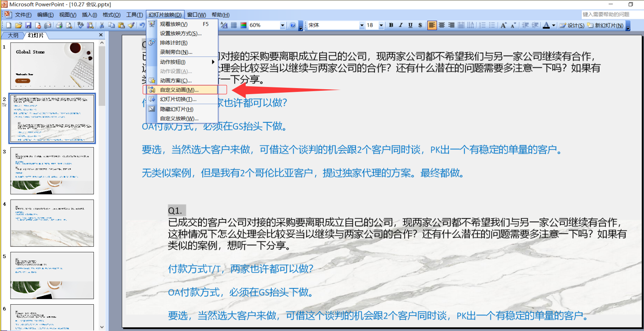Expand the 动作按钮 submenu

pos(182,62)
